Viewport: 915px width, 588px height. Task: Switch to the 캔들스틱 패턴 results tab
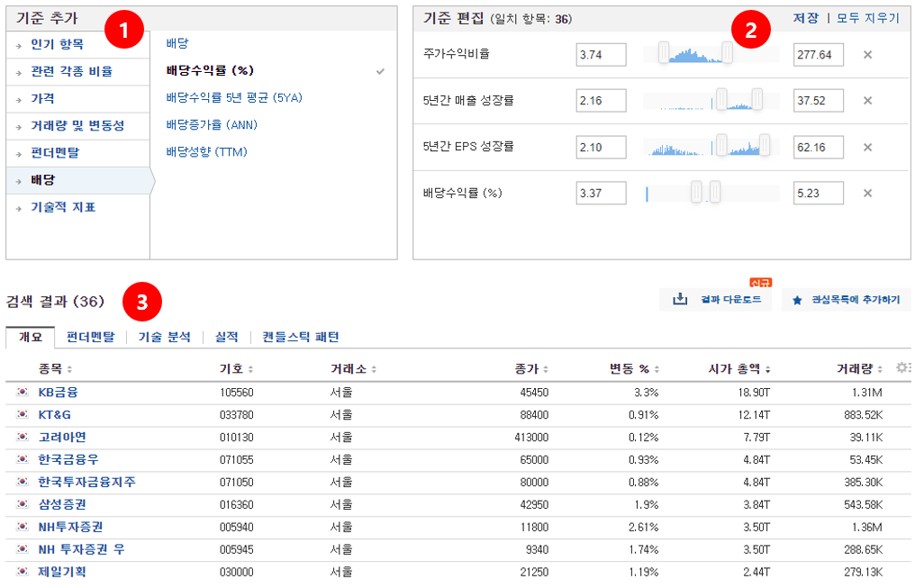[x=301, y=337]
